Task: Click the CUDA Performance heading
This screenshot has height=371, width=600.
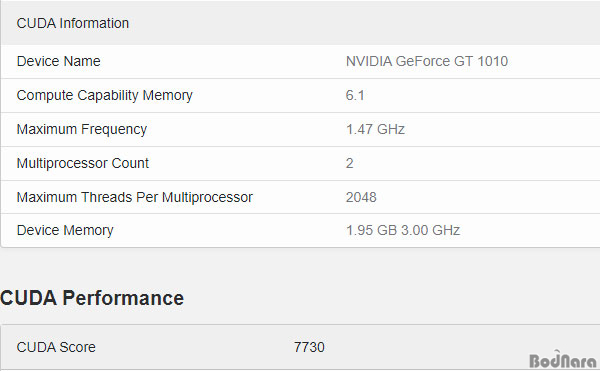Action: click(92, 298)
